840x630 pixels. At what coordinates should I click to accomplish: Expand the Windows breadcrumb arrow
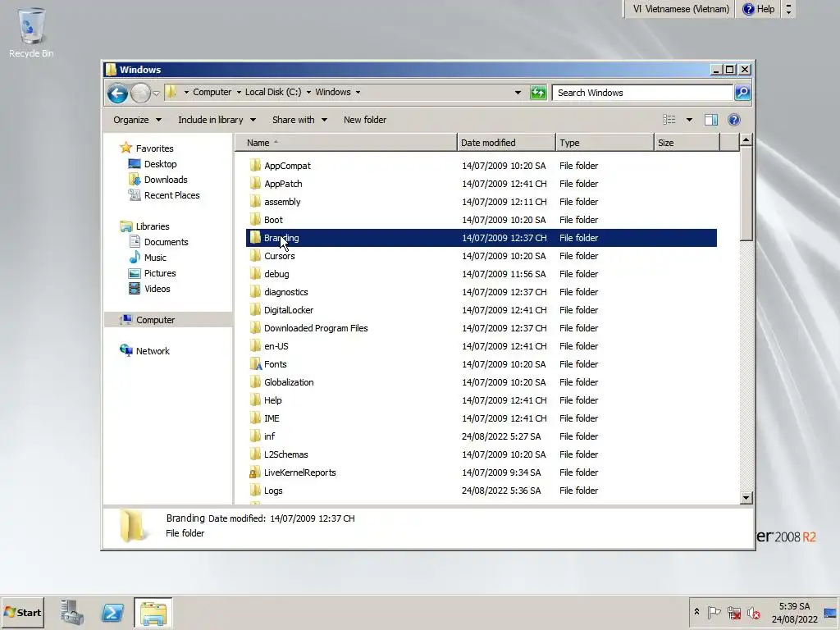(358, 92)
